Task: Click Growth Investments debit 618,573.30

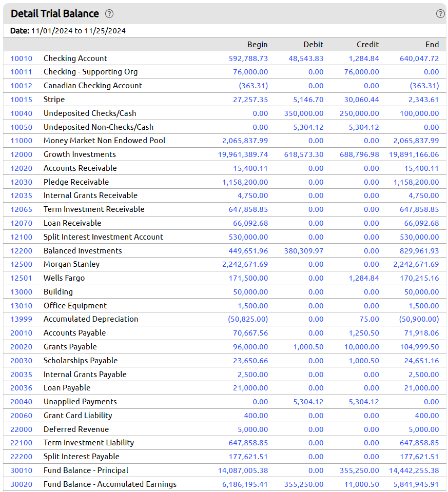Action: coord(304,155)
